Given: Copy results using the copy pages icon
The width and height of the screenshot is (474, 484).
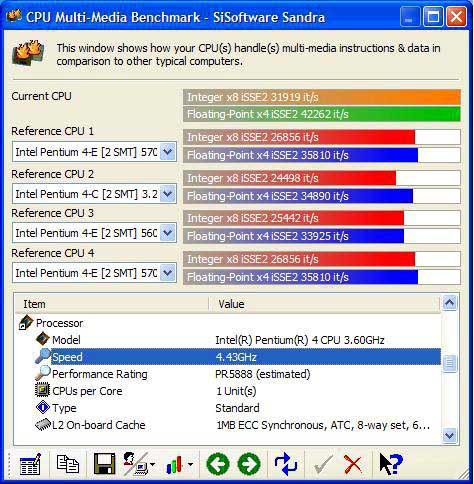Looking at the screenshot, I should [68, 464].
